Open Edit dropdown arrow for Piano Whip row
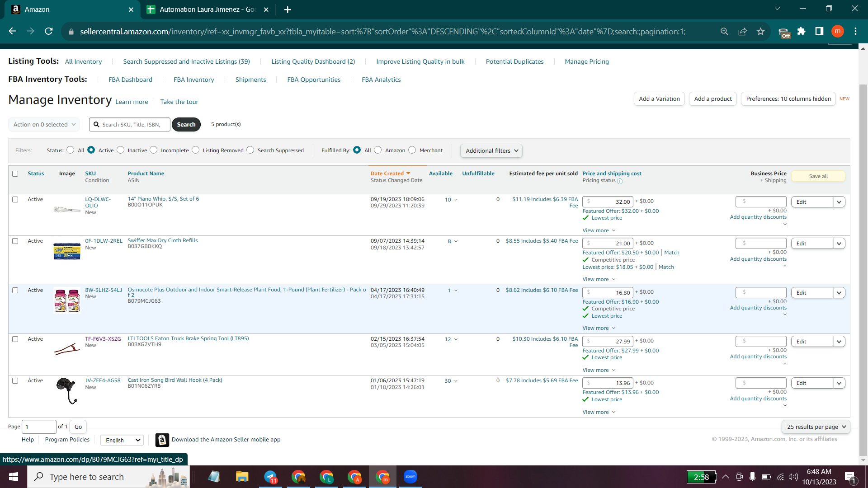The width and height of the screenshot is (868, 488). pyautogui.click(x=840, y=202)
